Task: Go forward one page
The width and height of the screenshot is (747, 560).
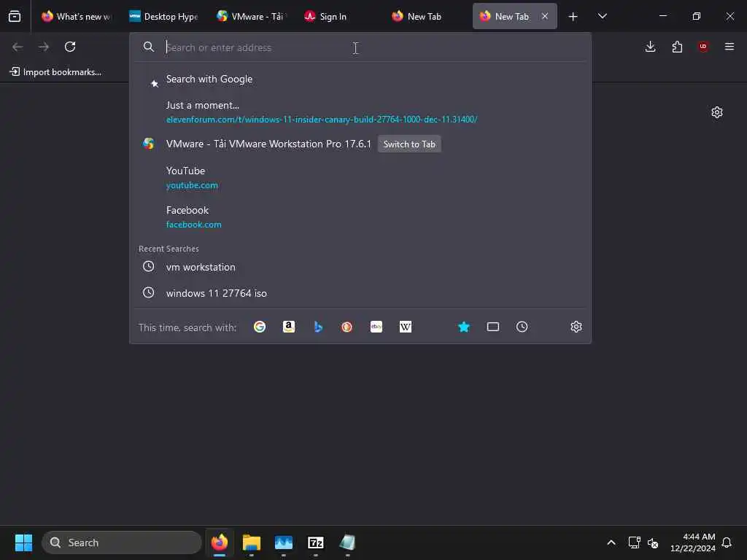Action: pos(44,47)
